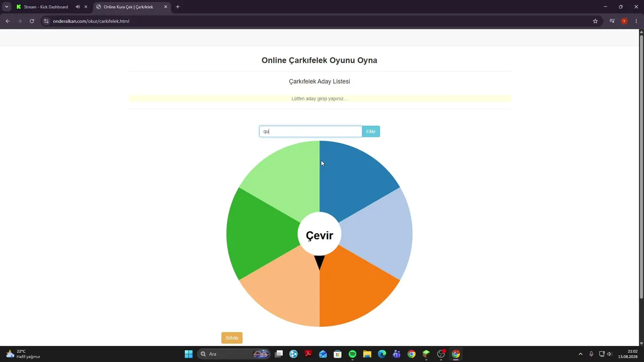
Task: Open Microsoft Teams from the taskbar
Action: click(x=396, y=354)
